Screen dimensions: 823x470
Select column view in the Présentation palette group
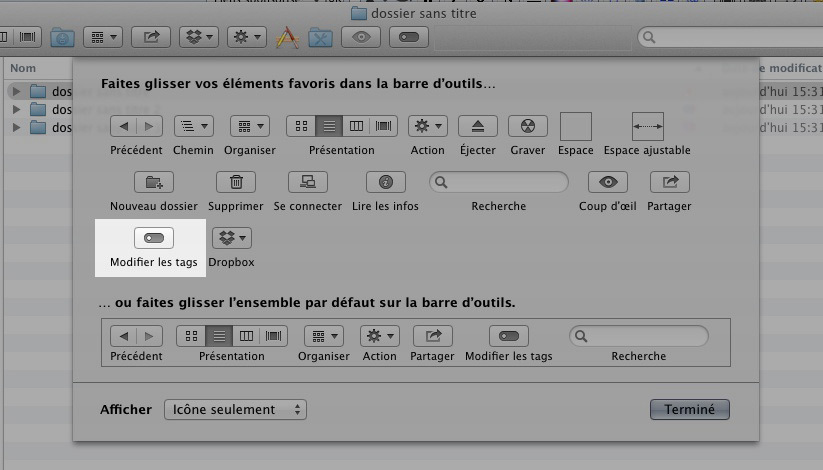[x=356, y=126]
